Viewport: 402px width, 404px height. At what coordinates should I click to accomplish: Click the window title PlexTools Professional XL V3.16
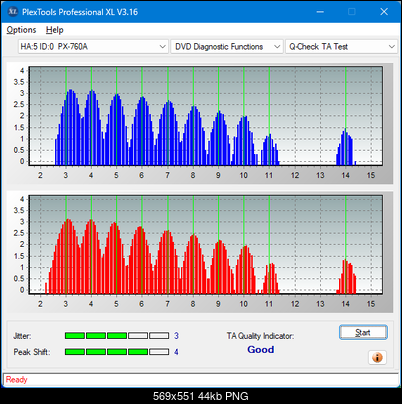[x=80, y=12]
